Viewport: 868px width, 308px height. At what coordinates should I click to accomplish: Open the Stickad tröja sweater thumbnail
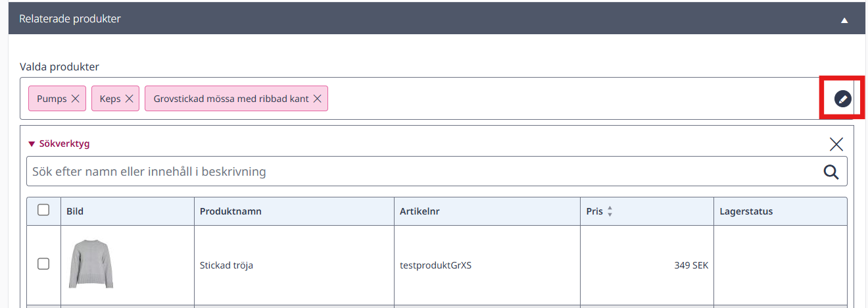[x=91, y=263]
